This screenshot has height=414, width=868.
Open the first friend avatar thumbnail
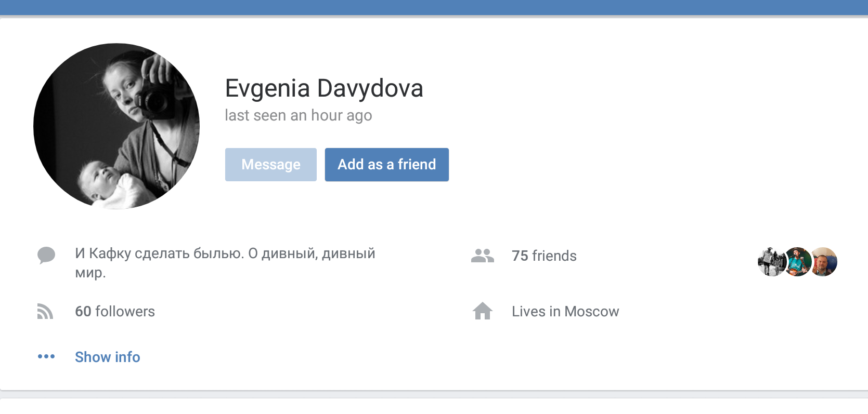coord(772,262)
